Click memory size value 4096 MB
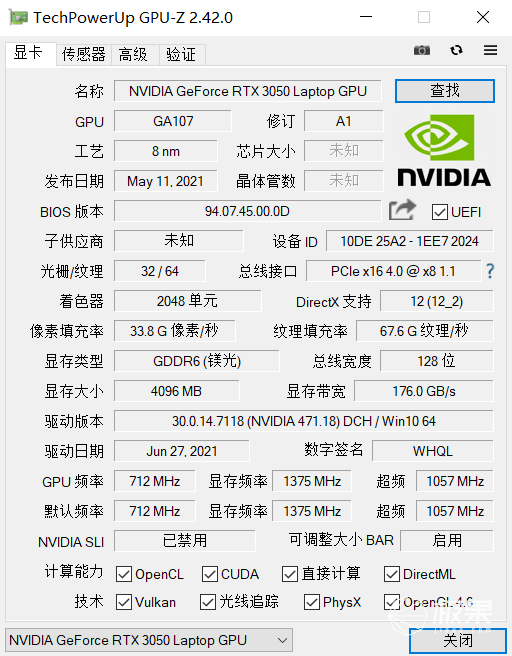Image resolution: width=512 pixels, height=656 pixels. pos(177,391)
